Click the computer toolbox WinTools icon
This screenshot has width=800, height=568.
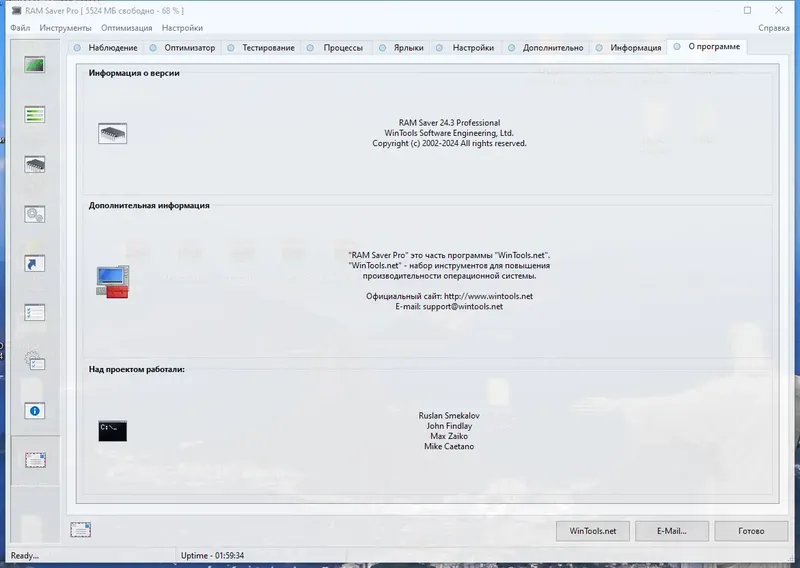point(112,281)
